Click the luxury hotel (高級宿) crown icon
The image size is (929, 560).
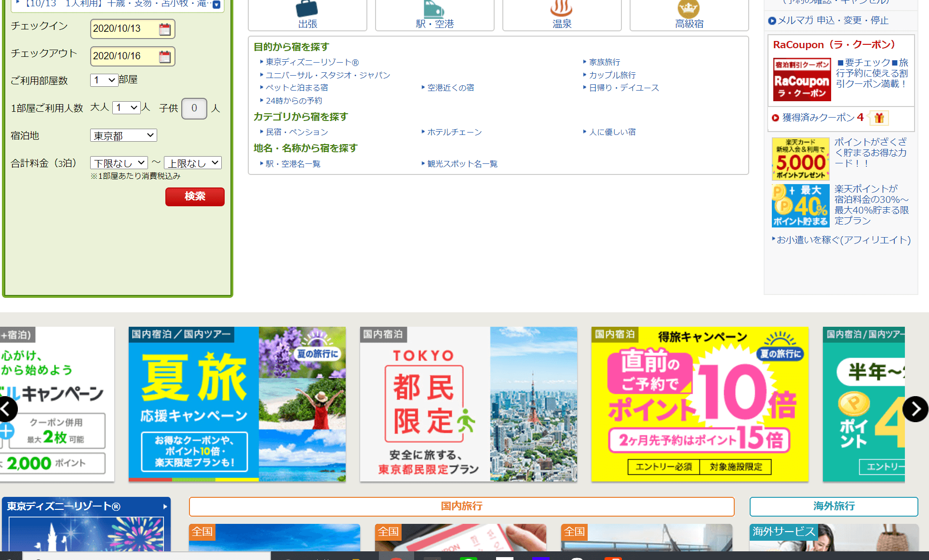[x=688, y=8]
